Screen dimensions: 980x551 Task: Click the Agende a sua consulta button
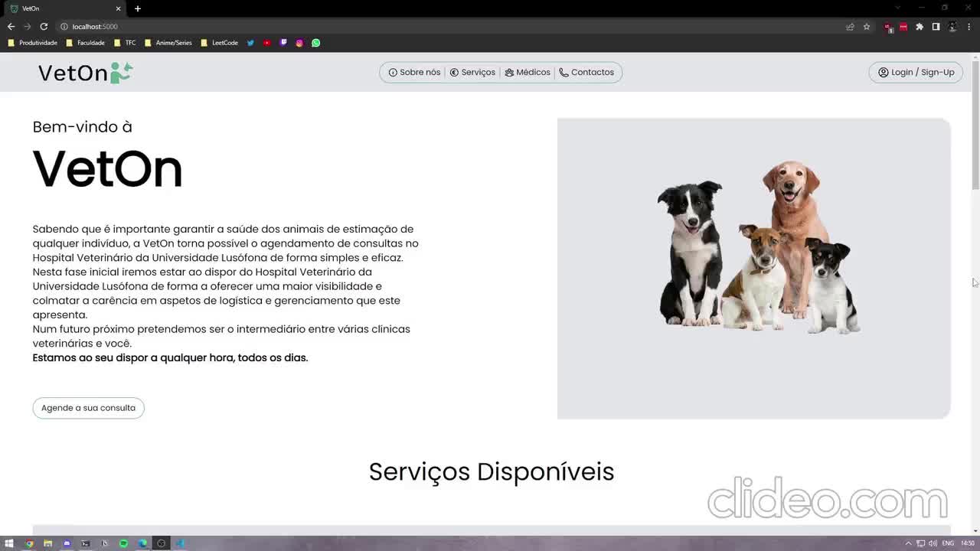click(x=88, y=407)
